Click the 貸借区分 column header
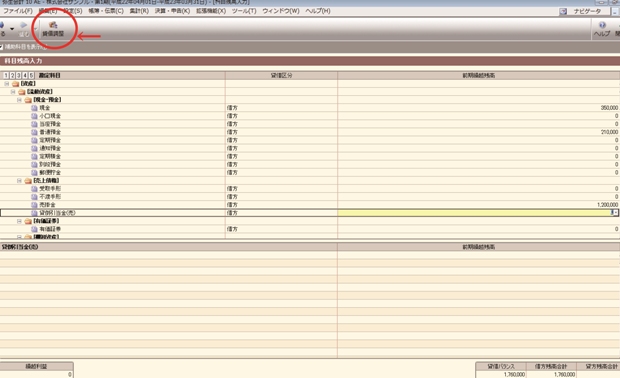 coord(281,75)
